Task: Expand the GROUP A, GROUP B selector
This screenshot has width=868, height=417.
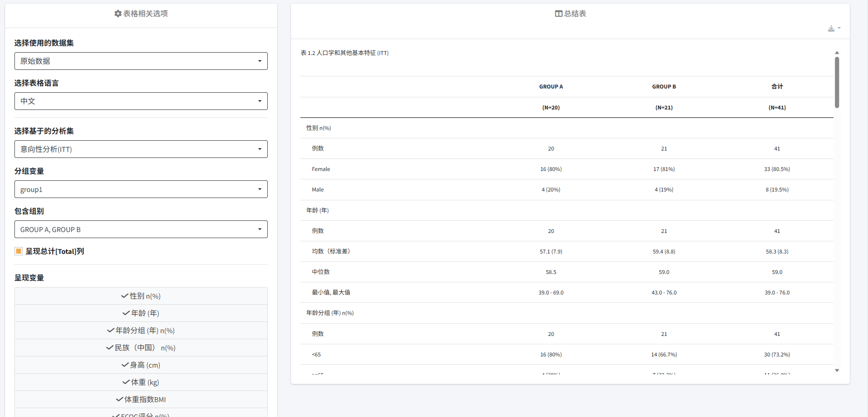Action: coord(141,229)
